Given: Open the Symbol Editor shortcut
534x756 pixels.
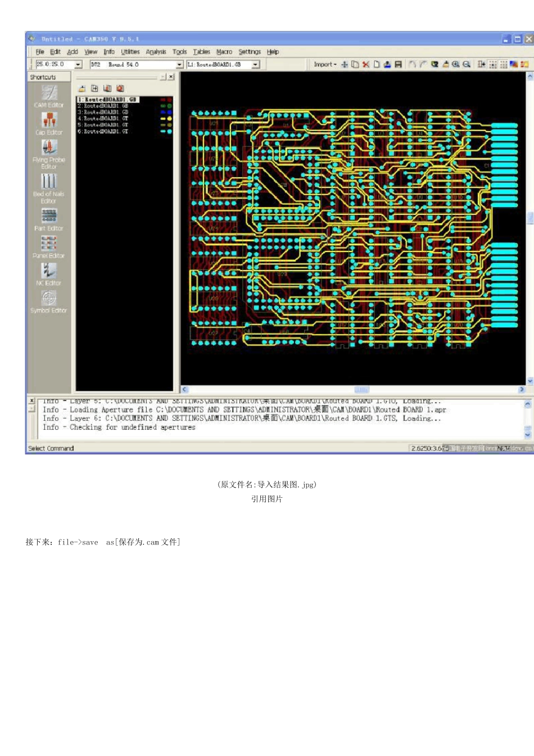Looking at the screenshot, I should [49, 302].
